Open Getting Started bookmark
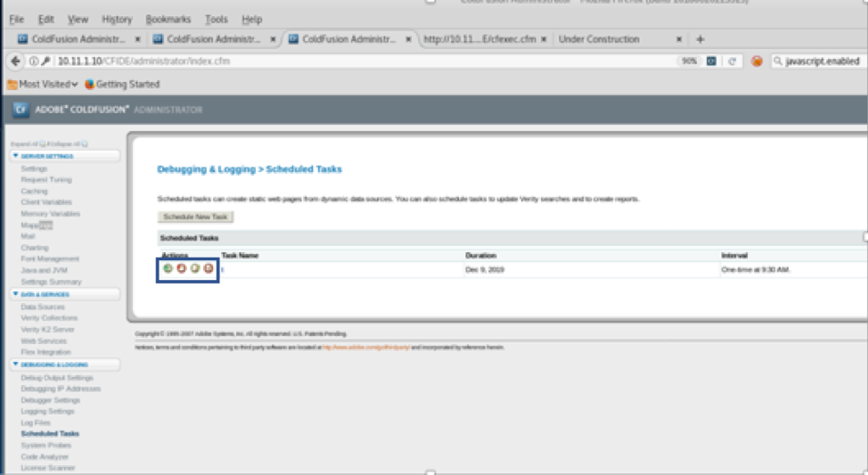 coord(122,84)
